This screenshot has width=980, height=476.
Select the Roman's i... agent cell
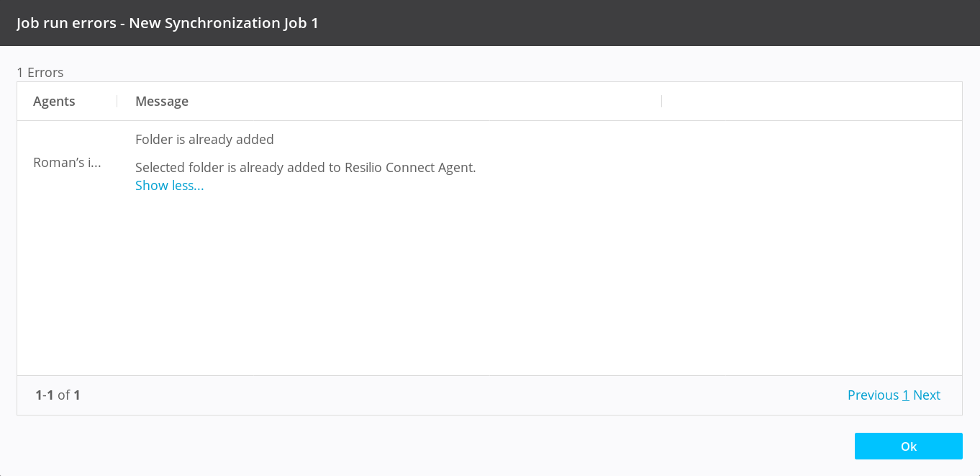click(x=67, y=163)
